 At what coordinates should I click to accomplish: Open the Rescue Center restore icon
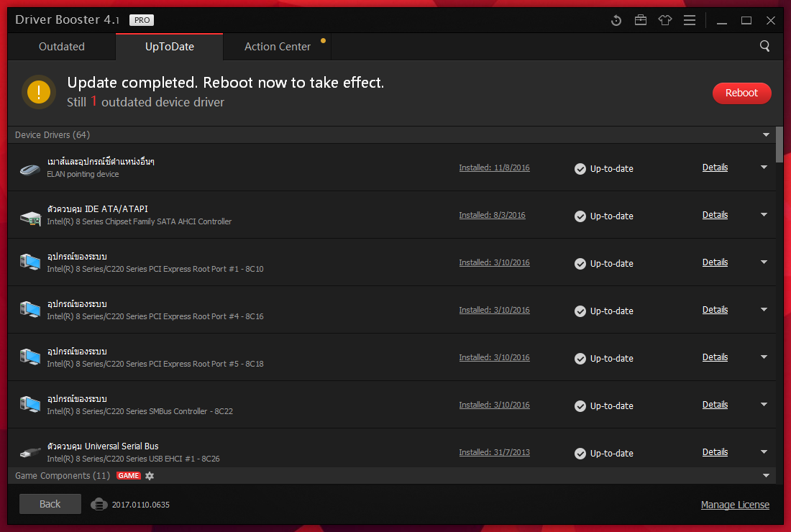tap(616, 20)
